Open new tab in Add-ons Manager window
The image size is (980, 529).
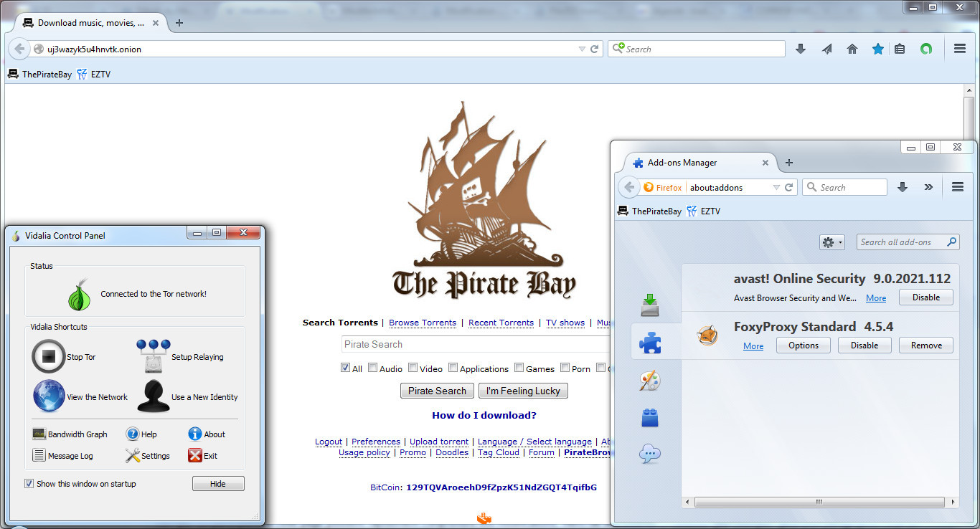click(789, 163)
